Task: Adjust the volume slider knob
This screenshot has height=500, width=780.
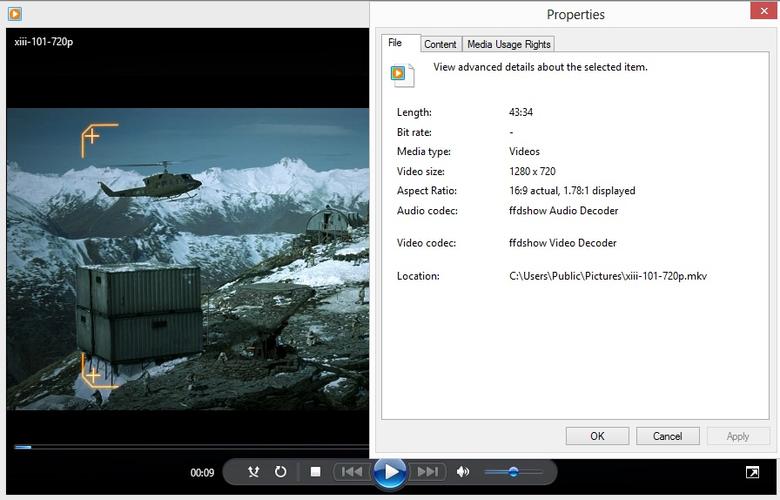Action: pos(513,472)
